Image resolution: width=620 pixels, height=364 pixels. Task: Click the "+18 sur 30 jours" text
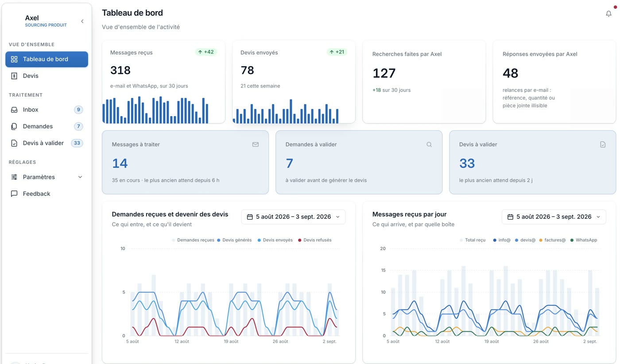point(391,90)
